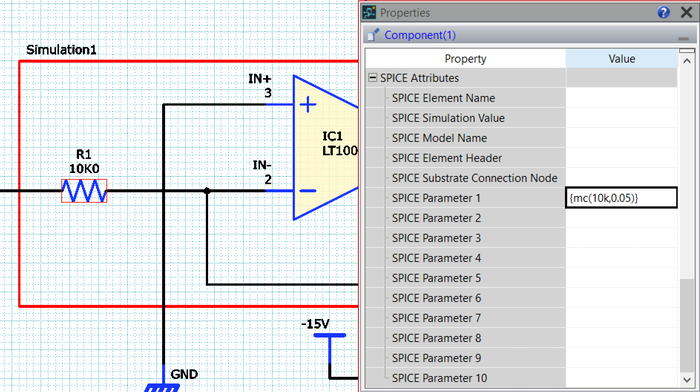Select the SPICE Model Name row
This screenshot has height=392, width=700.
coord(521,138)
